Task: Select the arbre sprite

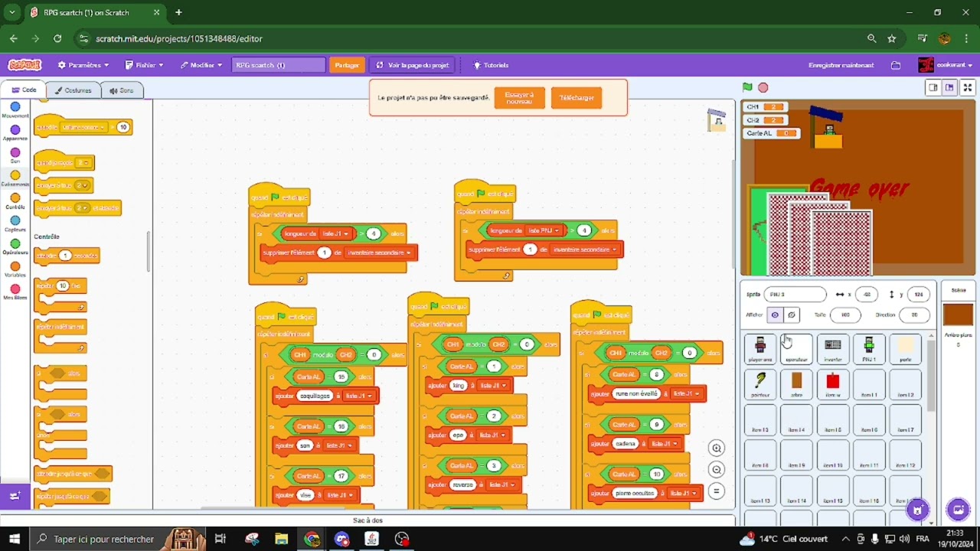Action: pyautogui.click(x=796, y=384)
